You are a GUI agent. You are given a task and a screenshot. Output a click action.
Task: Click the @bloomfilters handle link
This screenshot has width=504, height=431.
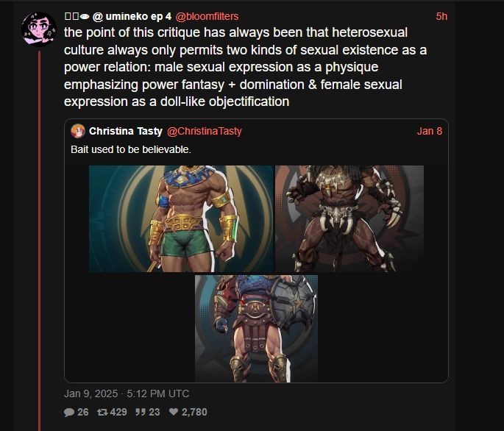coord(207,16)
